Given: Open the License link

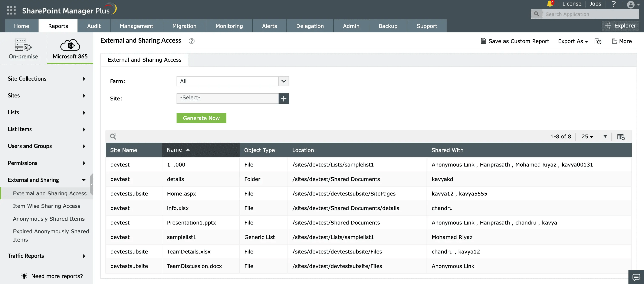Looking at the screenshot, I should point(572,4).
